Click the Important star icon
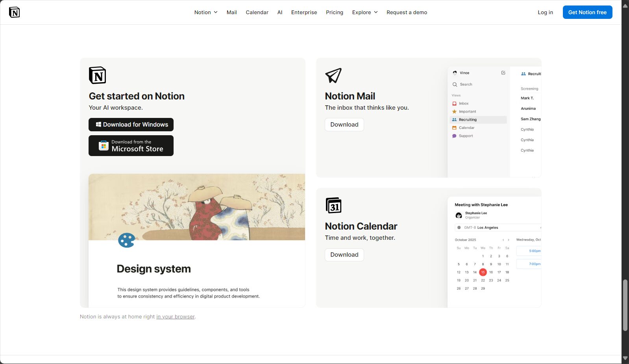The image size is (629, 364). tap(454, 112)
